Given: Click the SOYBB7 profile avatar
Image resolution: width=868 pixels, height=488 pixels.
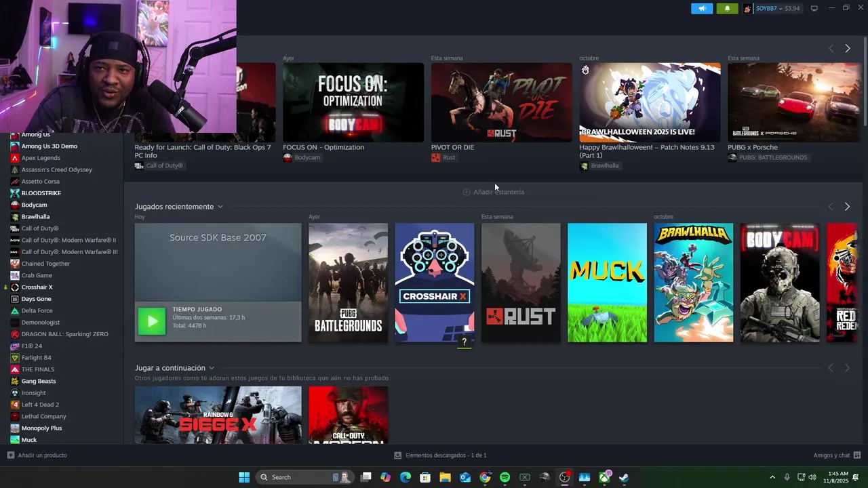Looking at the screenshot, I should point(748,8).
